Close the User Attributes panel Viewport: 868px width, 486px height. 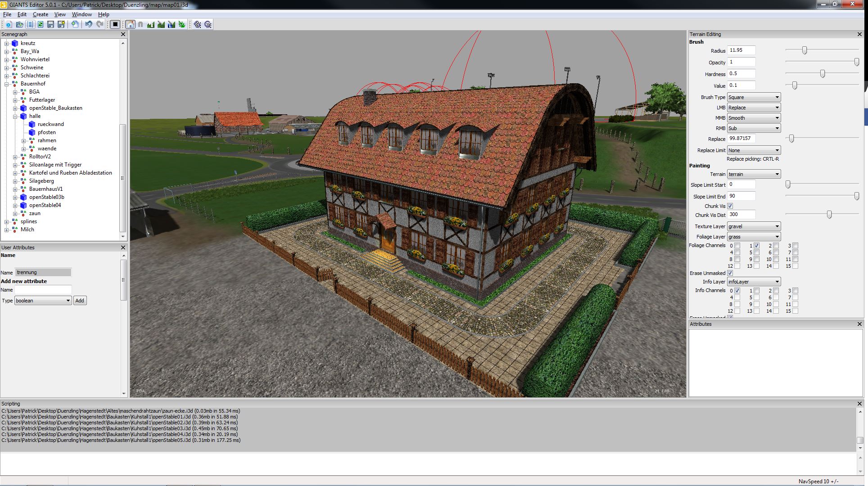[123, 247]
